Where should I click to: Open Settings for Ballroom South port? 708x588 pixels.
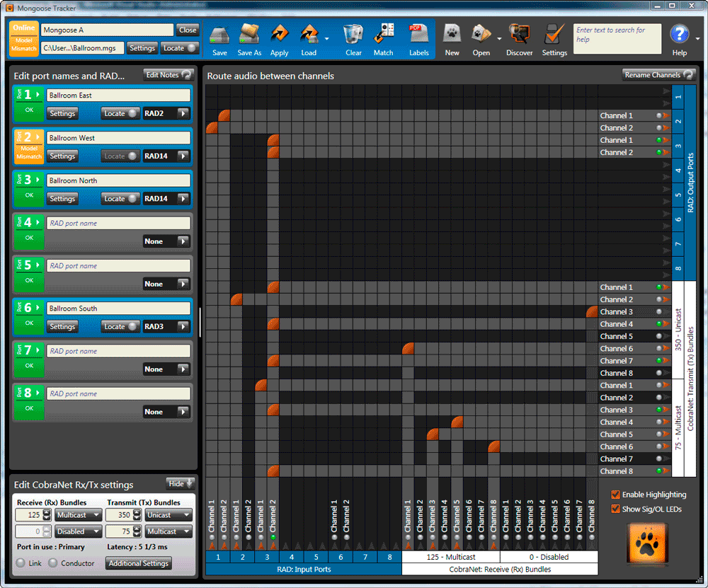(62, 326)
